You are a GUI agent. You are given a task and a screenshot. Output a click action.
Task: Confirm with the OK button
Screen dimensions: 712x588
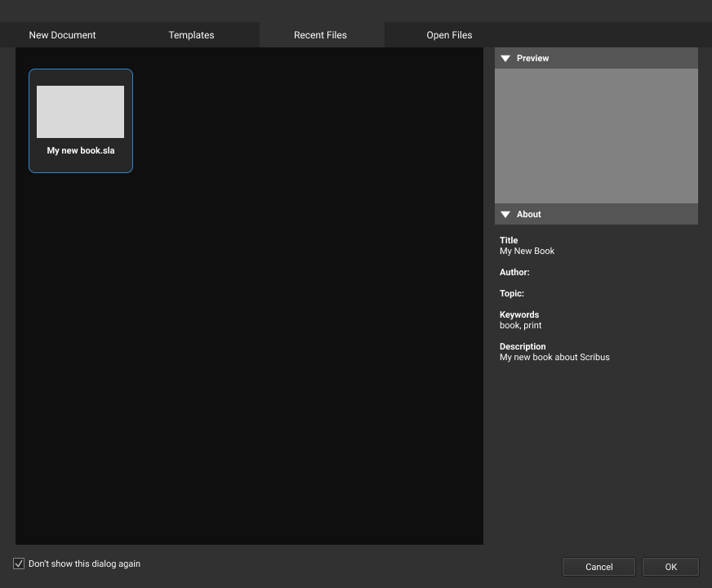click(670, 567)
